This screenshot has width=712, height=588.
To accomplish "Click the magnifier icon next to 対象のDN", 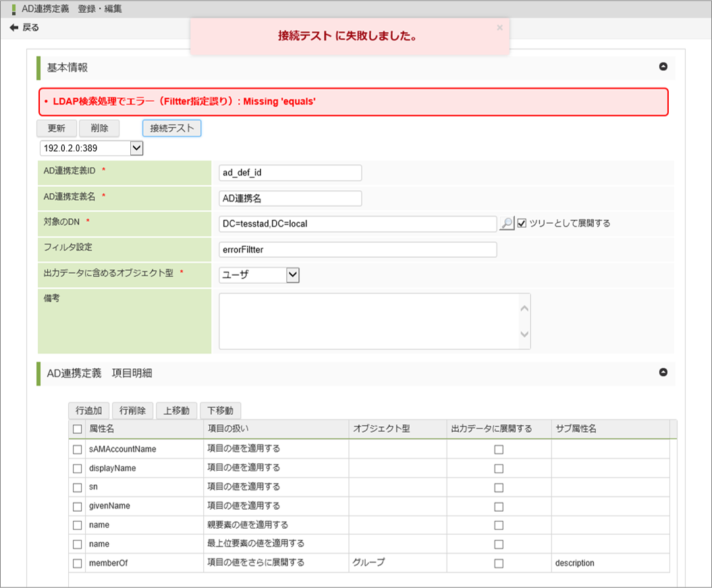I will (507, 223).
